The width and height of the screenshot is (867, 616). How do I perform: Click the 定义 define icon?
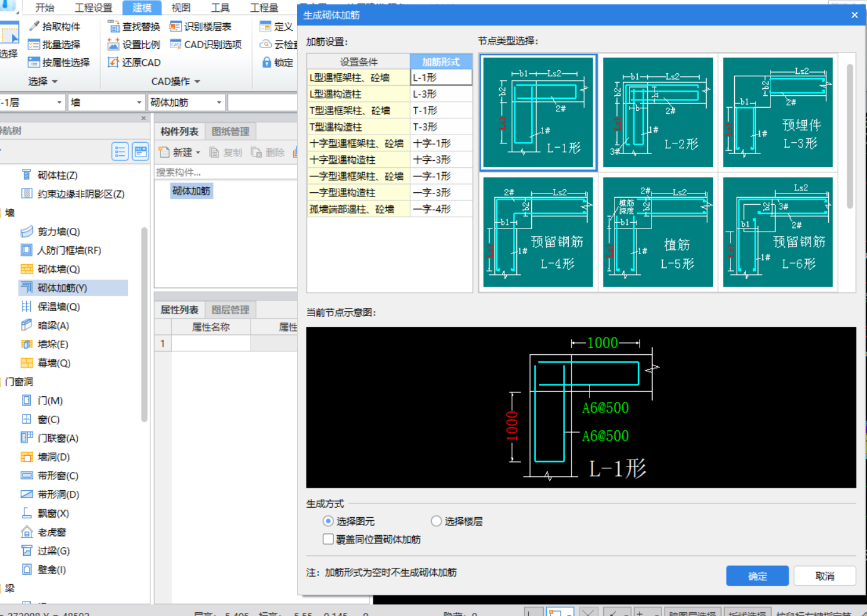[266, 26]
